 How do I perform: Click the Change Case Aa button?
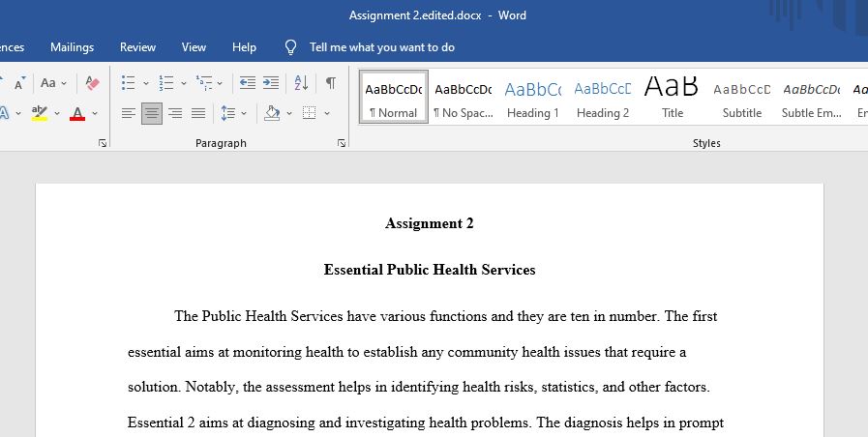(48, 83)
